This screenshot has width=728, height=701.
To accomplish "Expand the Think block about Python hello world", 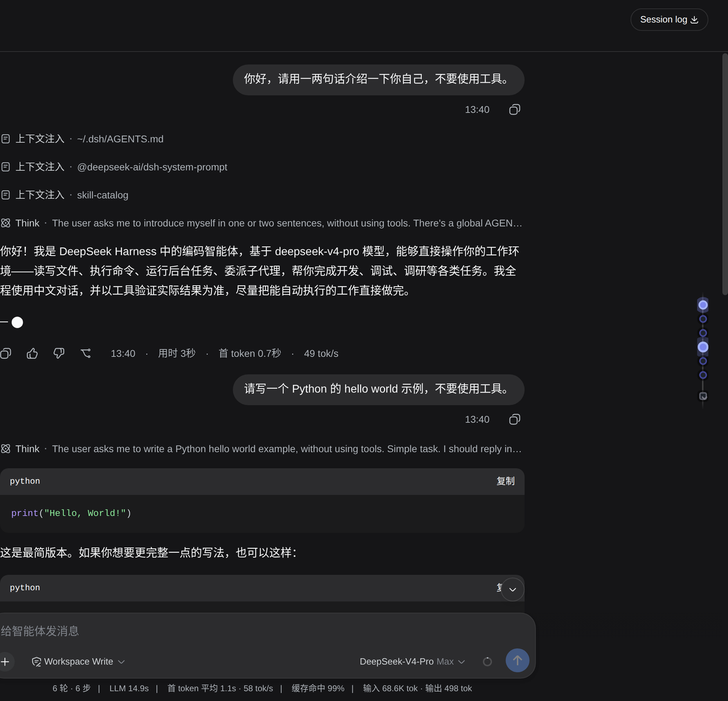I will [261, 449].
